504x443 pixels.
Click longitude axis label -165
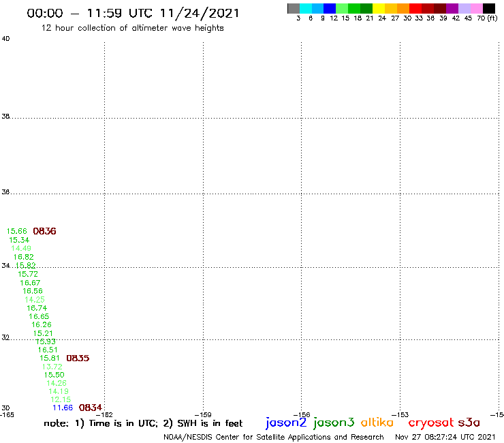pos(7,415)
